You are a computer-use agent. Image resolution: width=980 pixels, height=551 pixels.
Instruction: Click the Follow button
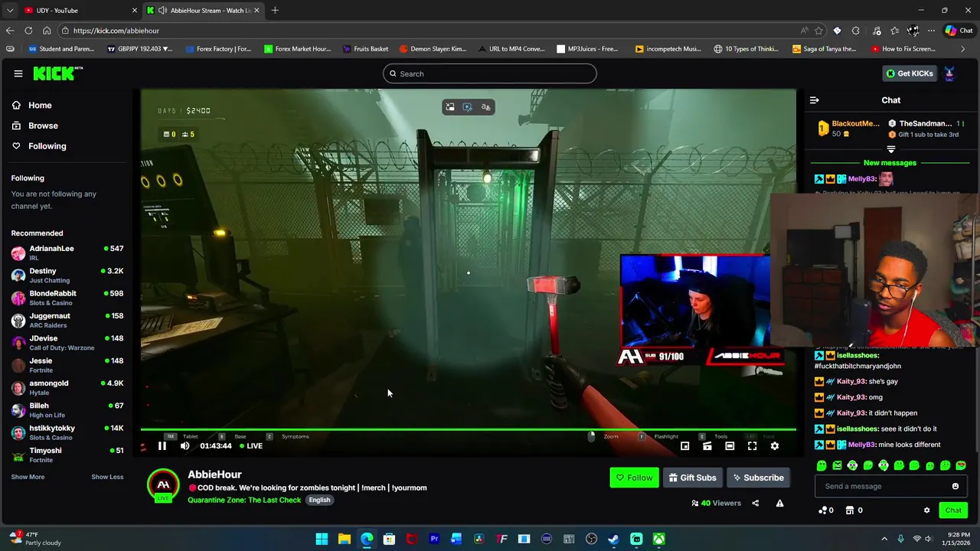(634, 478)
